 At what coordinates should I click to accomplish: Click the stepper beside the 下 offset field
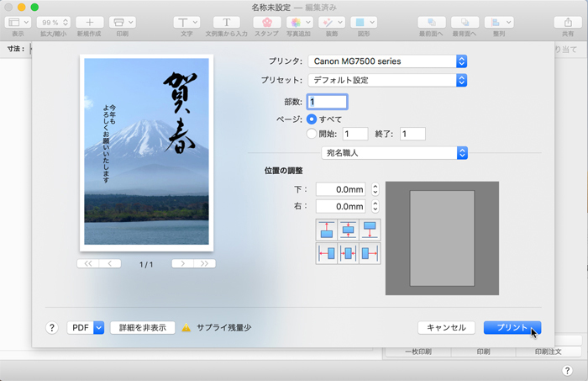375,190
